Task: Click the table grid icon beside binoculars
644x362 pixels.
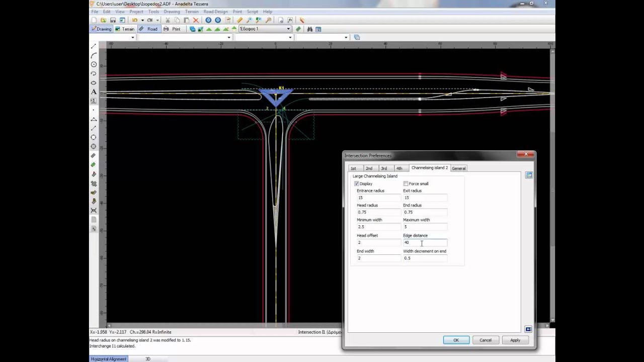Action: [318, 29]
